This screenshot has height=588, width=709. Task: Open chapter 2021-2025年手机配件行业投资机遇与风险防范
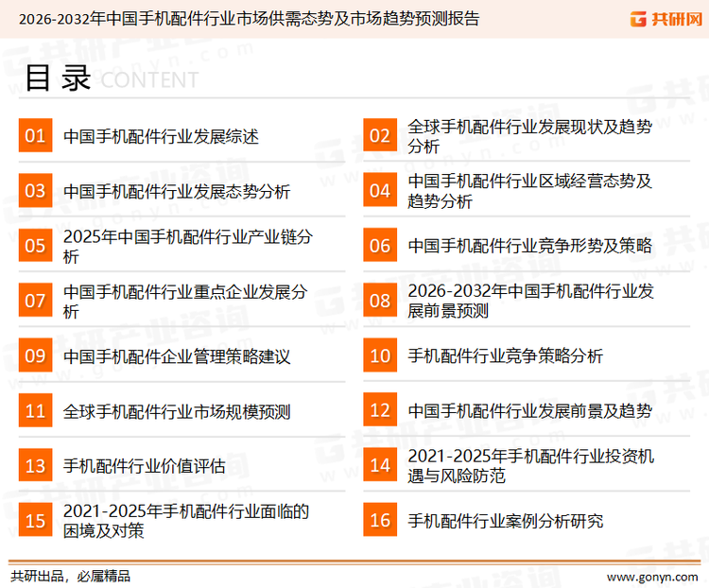[531, 466]
